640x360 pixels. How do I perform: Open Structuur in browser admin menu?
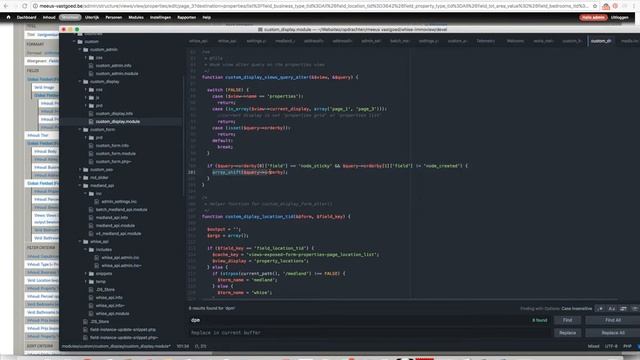pyautogui.click(x=70, y=18)
